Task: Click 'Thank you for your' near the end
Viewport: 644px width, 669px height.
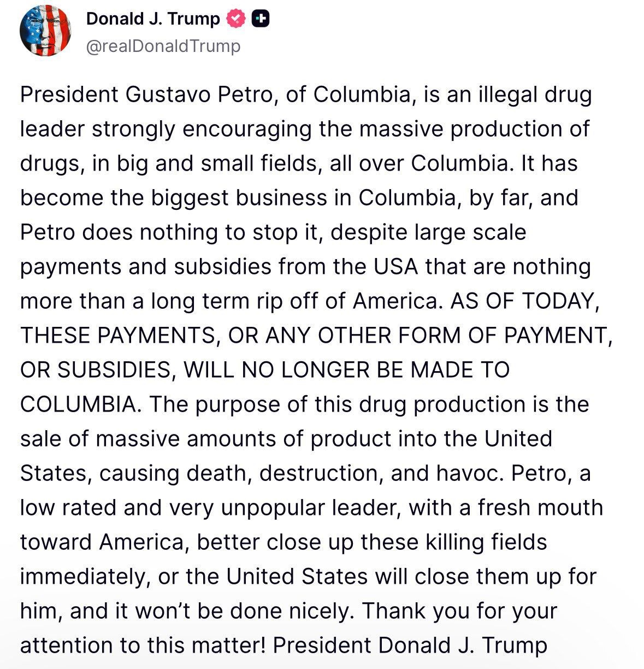Action: pos(459,611)
